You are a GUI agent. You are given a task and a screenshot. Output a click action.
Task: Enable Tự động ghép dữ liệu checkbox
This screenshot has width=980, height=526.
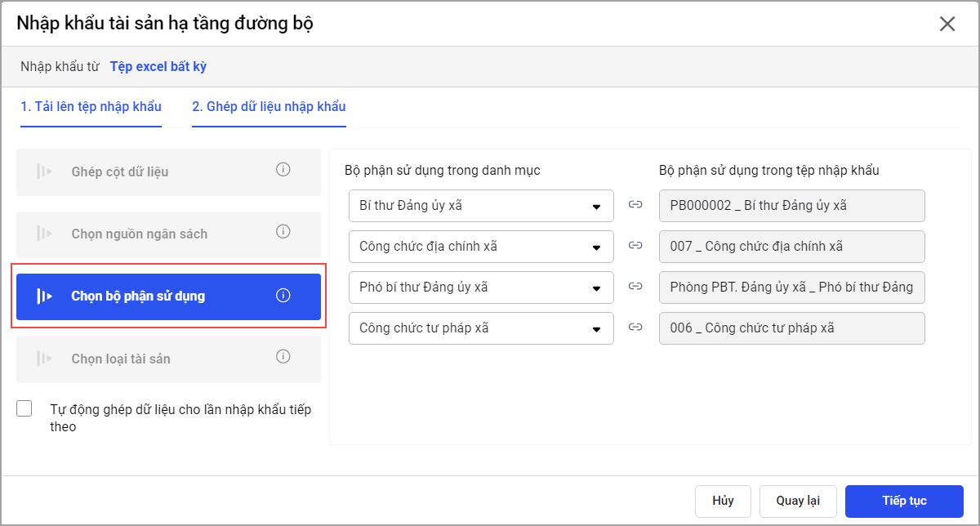(x=24, y=409)
